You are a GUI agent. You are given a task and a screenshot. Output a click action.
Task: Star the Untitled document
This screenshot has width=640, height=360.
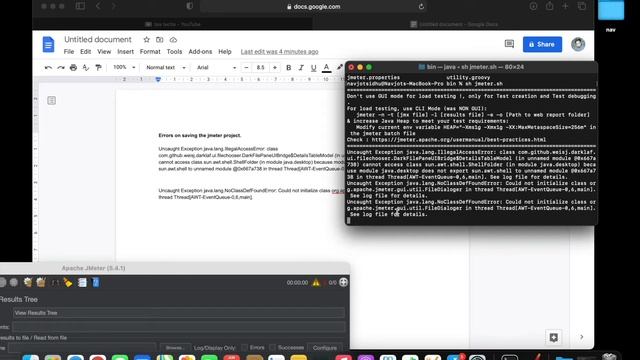click(147, 40)
